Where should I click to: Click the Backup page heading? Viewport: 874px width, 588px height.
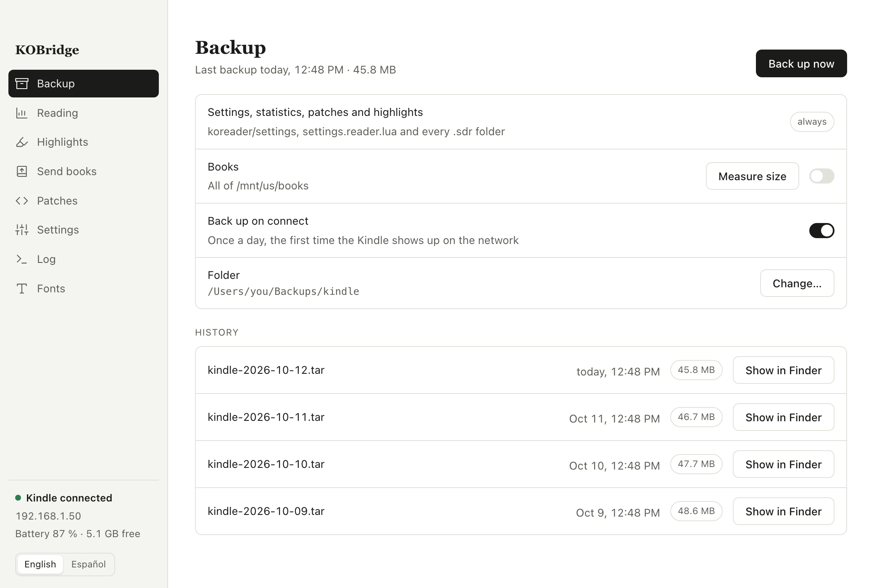(230, 47)
